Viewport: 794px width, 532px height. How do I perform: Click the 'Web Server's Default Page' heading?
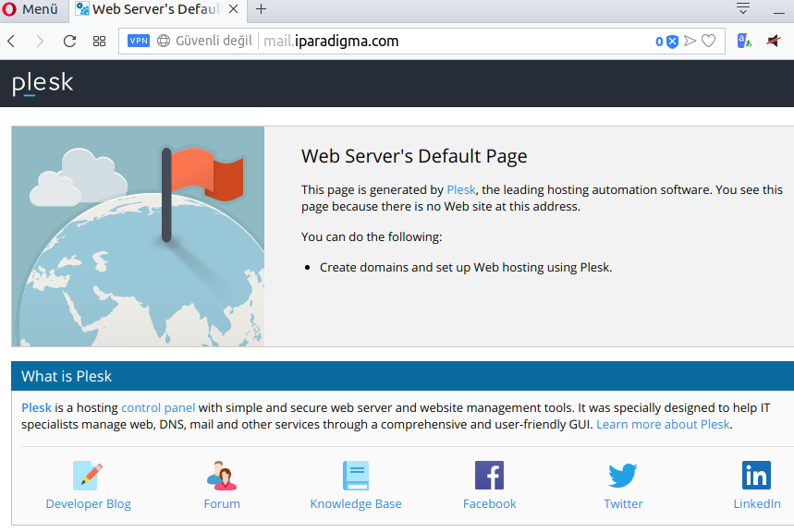(414, 156)
